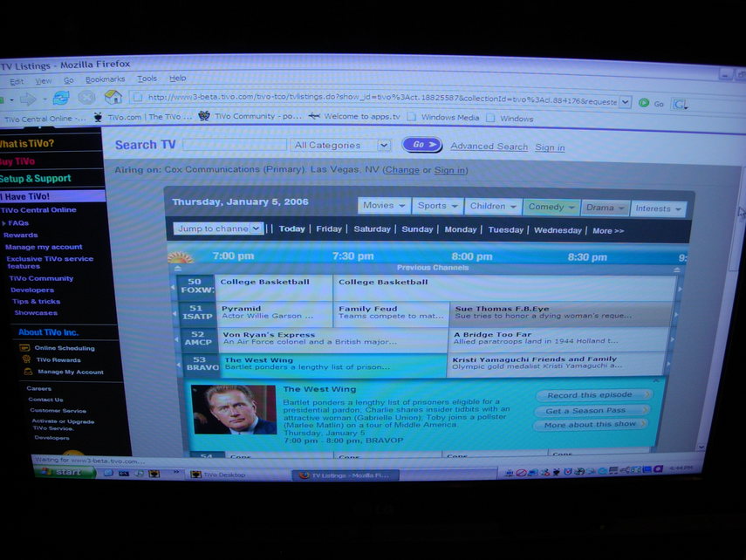Select the Monday tab
This screenshot has width=746, height=560.
point(460,229)
